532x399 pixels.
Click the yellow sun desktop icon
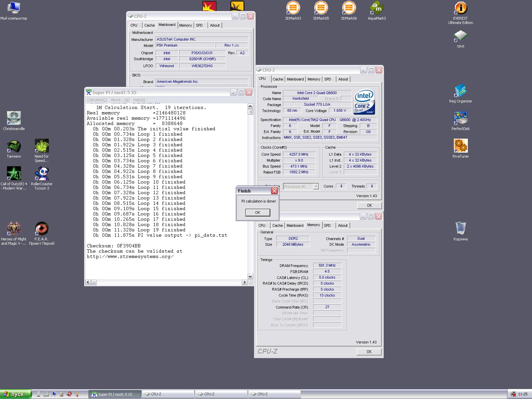pyautogui.click(x=237, y=6)
